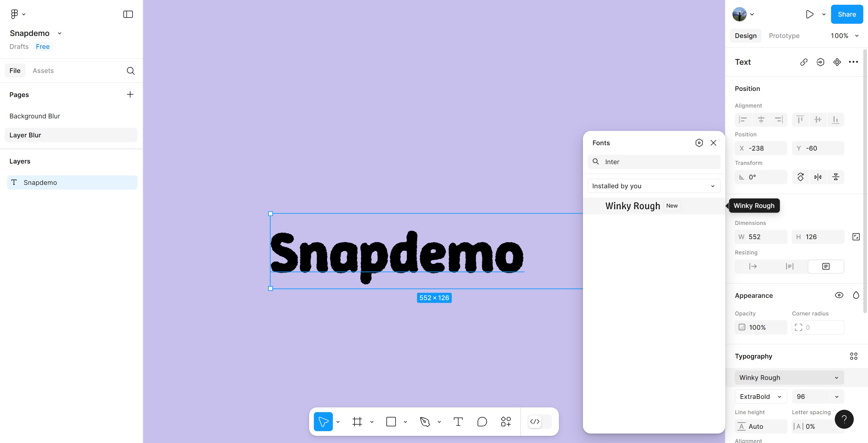Choose Winky Rough in font list
Image resolution: width=868 pixels, height=443 pixels.
point(654,206)
